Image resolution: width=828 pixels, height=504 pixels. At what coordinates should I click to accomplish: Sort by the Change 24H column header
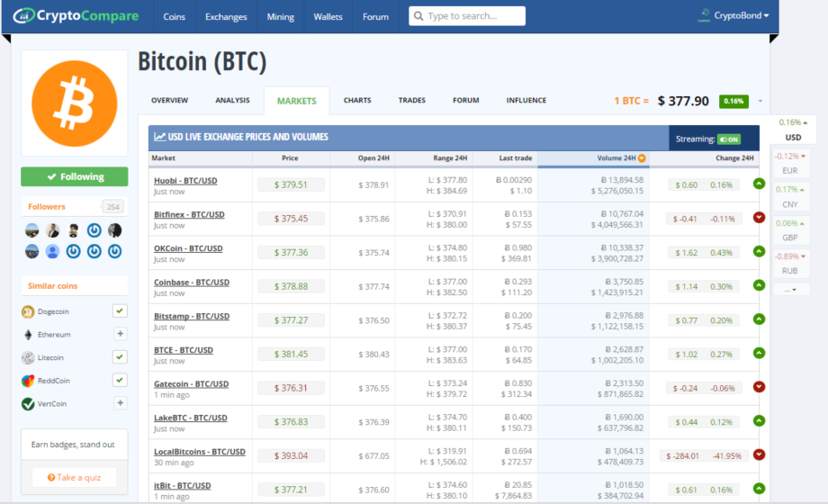click(x=734, y=158)
